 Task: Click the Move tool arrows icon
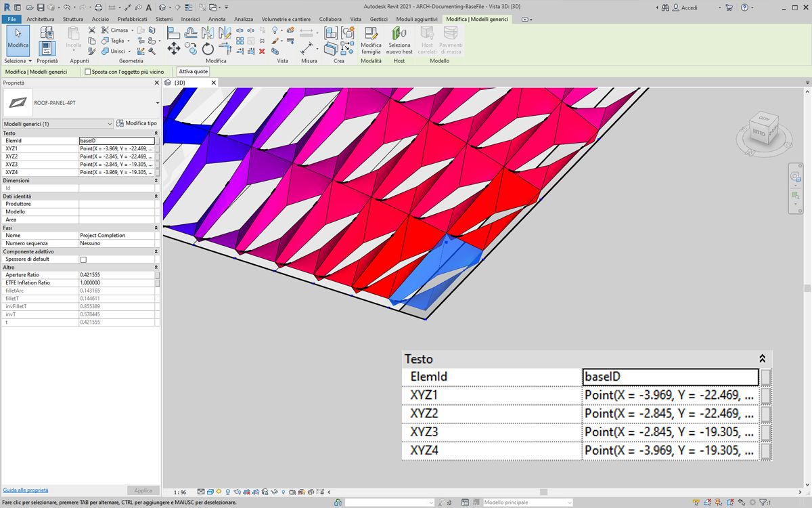click(x=173, y=48)
